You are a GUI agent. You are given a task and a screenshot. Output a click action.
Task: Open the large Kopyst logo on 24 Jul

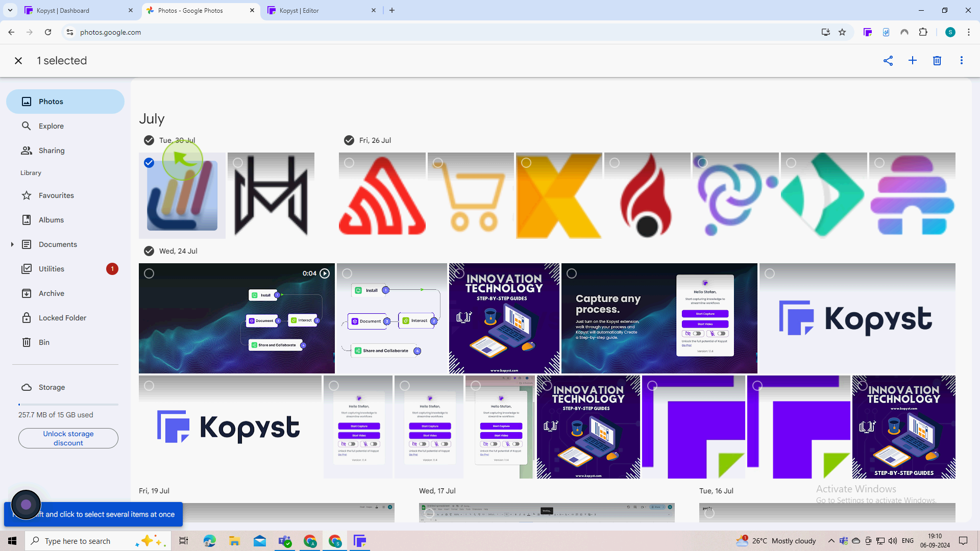pos(857,318)
